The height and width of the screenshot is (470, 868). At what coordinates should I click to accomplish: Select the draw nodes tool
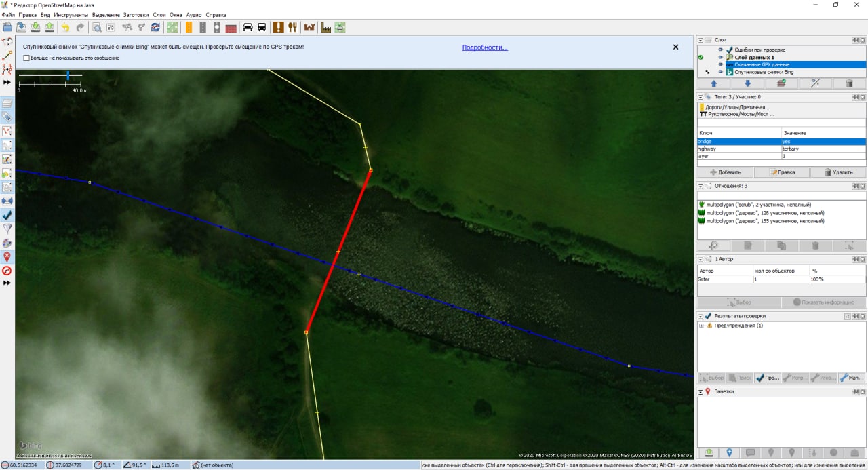tap(7, 56)
